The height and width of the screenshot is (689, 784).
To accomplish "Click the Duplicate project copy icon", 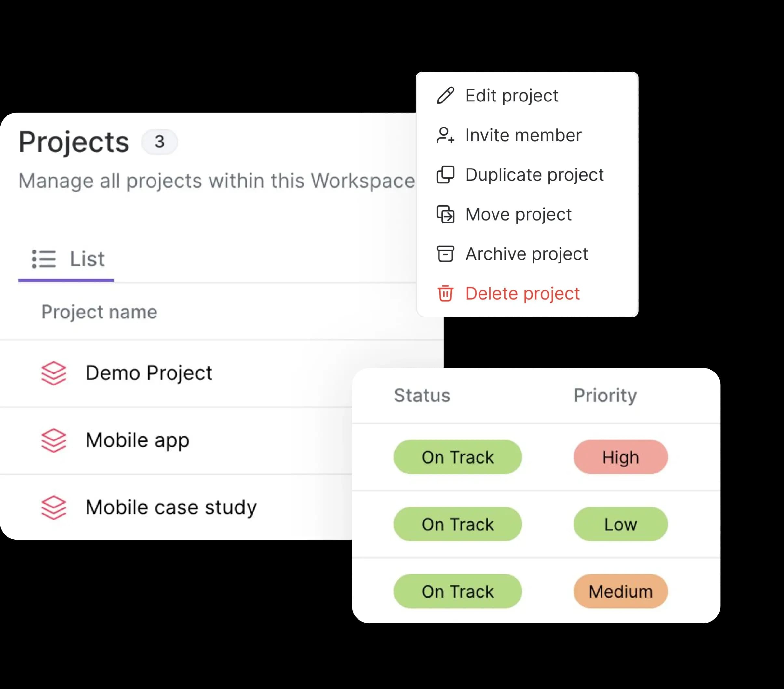I will point(445,175).
